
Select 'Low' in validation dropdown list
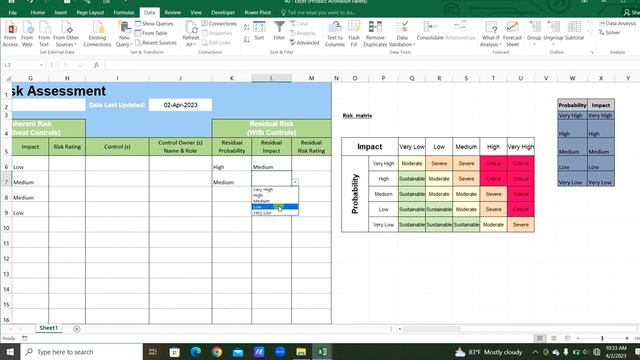coord(275,207)
